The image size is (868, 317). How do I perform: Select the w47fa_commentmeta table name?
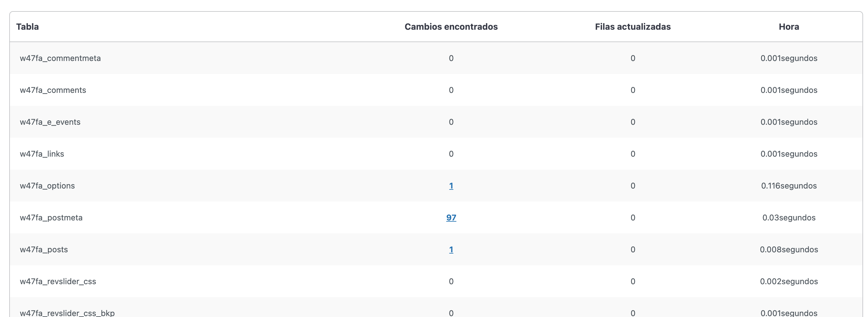[60, 58]
